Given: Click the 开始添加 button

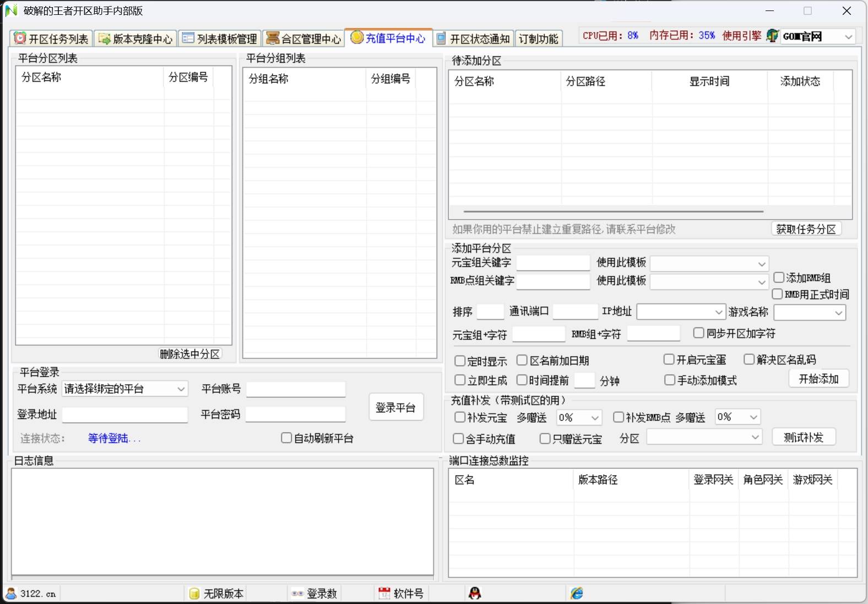Looking at the screenshot, I should [x=818, y=379].
